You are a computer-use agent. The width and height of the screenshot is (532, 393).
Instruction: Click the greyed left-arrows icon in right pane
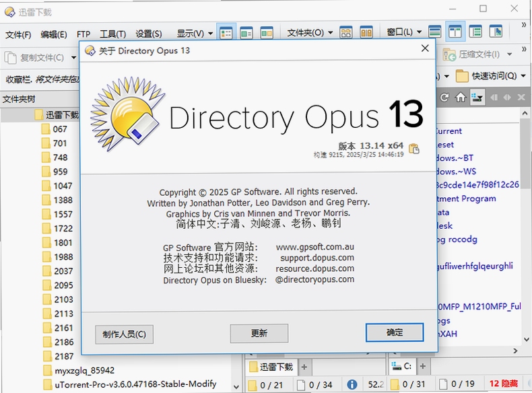pos(494,98)
